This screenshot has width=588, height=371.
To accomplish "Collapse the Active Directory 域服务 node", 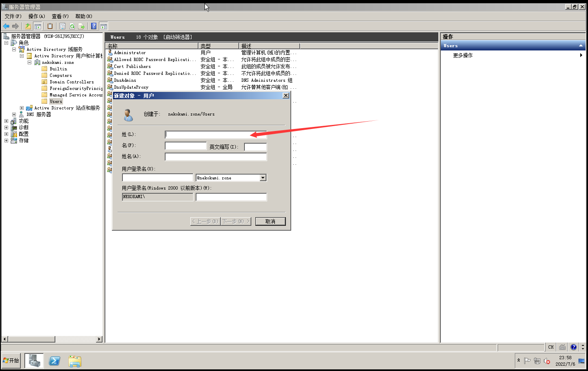I will click(14, 49).
